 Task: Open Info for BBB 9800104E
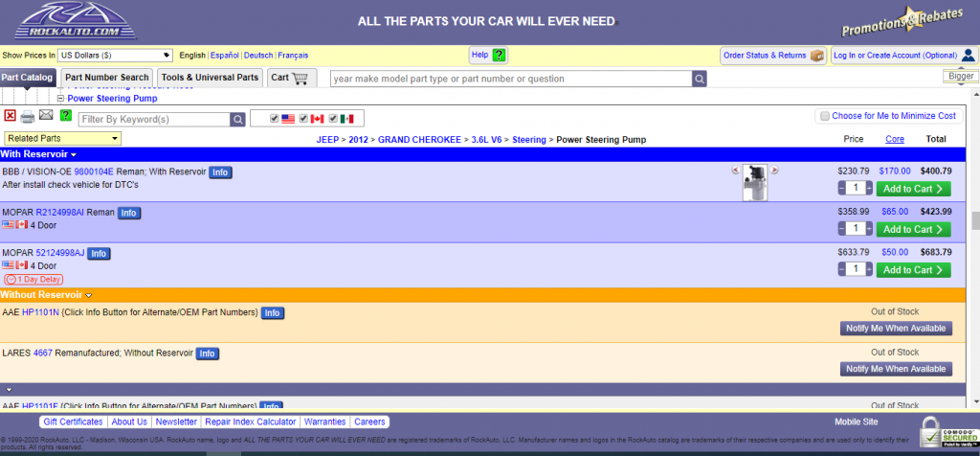tap(219, 172)
